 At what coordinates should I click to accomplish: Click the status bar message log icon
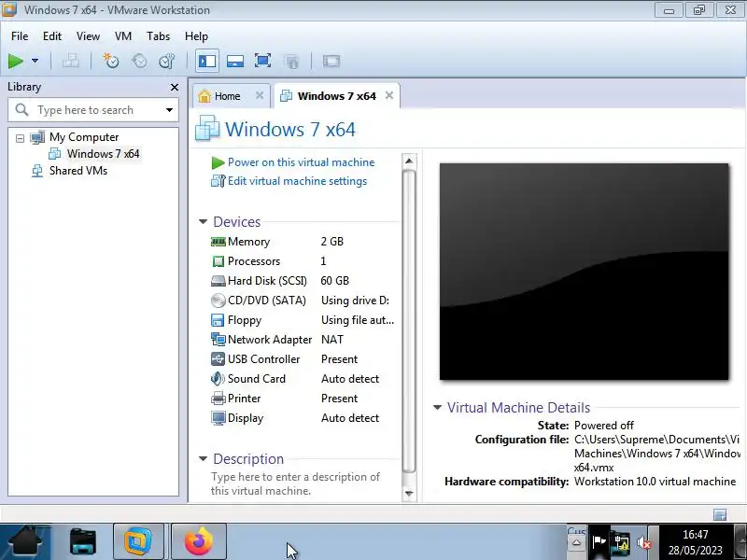720,515
